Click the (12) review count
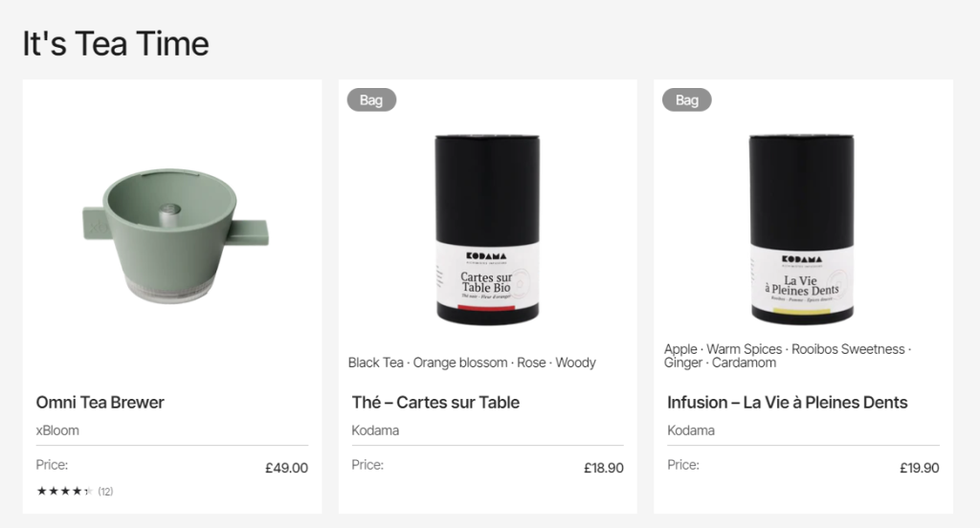 pyautogui.click(x=105, y=492)
